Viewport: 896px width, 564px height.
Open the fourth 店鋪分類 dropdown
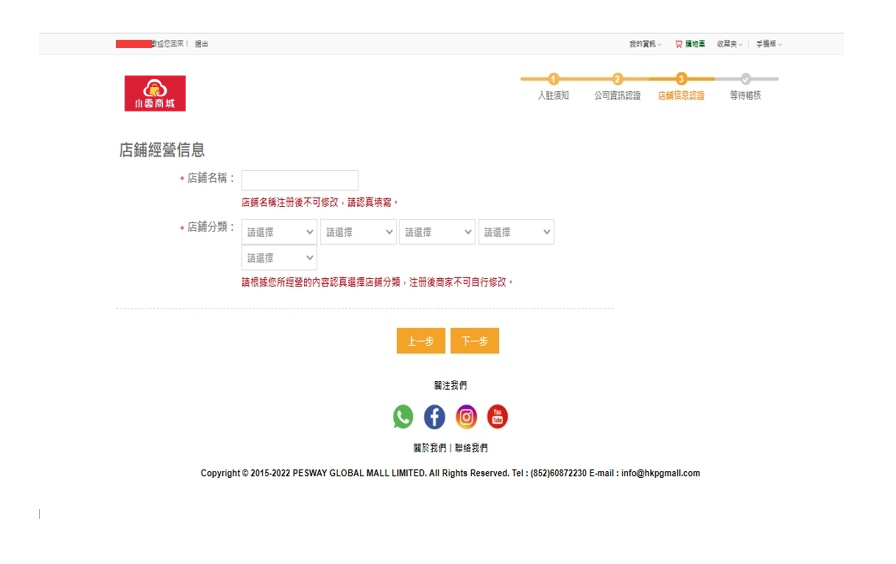[516, 232]
